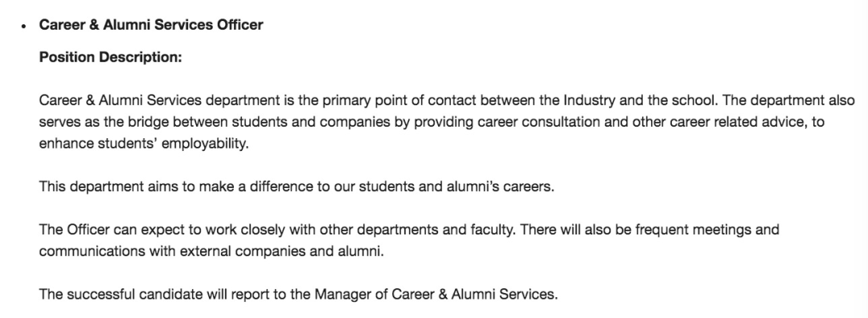Click the bullet point before the job title
This screenshot has width=868, height=318.
point(23,26)
